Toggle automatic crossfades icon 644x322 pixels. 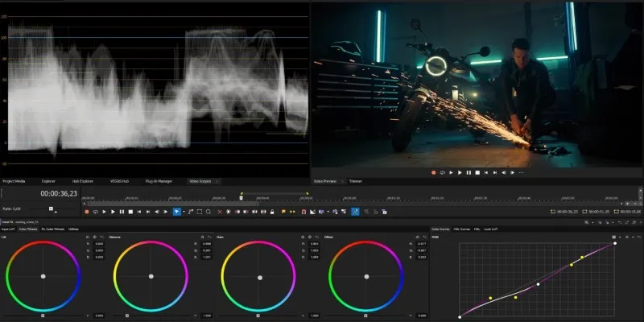pos(312,212)
